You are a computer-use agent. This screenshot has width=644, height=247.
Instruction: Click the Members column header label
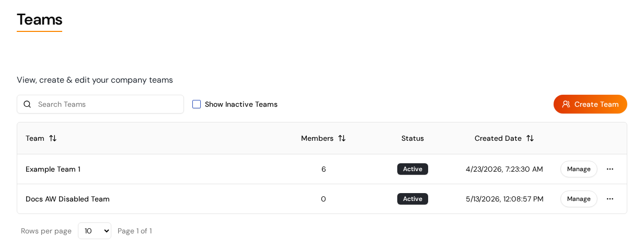pos(317,138)
